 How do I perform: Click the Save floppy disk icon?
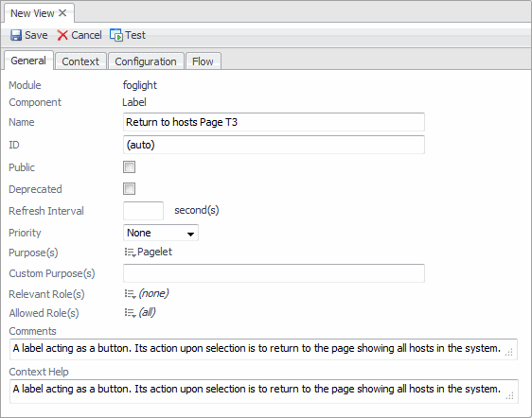[16, 35]
